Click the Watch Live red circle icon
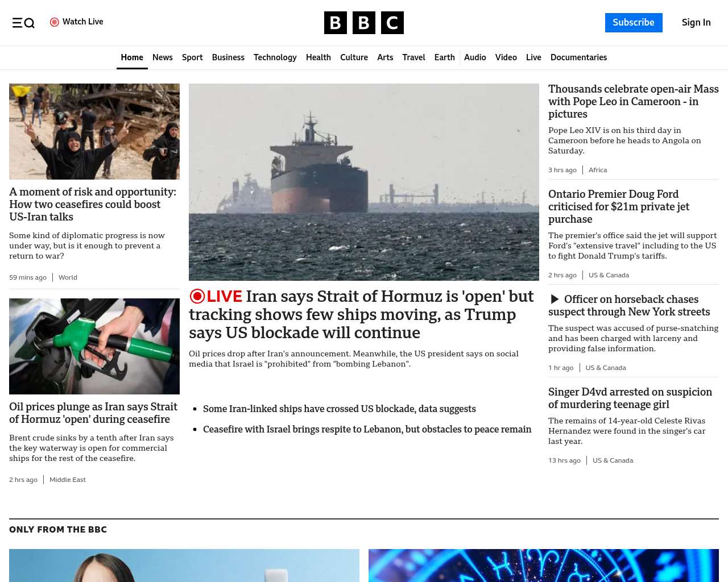This screenshot has height=582, width=728. (55, 22)
